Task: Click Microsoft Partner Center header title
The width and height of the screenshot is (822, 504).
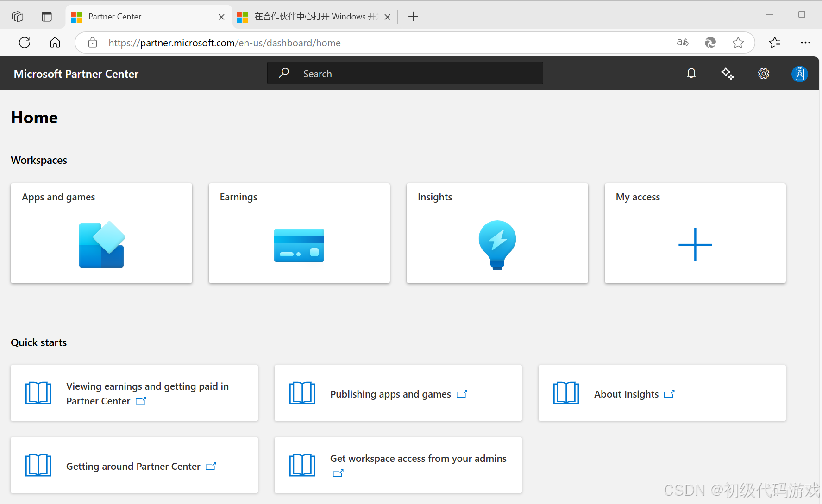Action: [76, 74]
